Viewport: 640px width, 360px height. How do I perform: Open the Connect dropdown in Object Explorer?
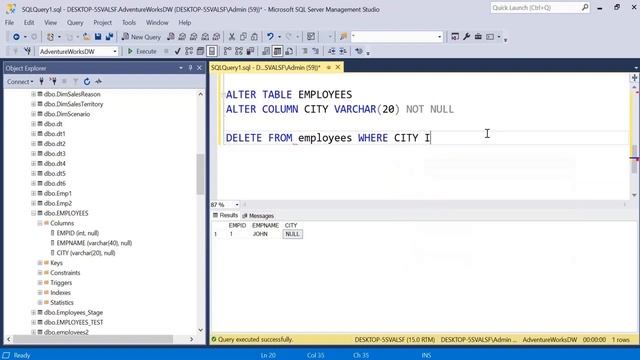[x=20, y=82]
